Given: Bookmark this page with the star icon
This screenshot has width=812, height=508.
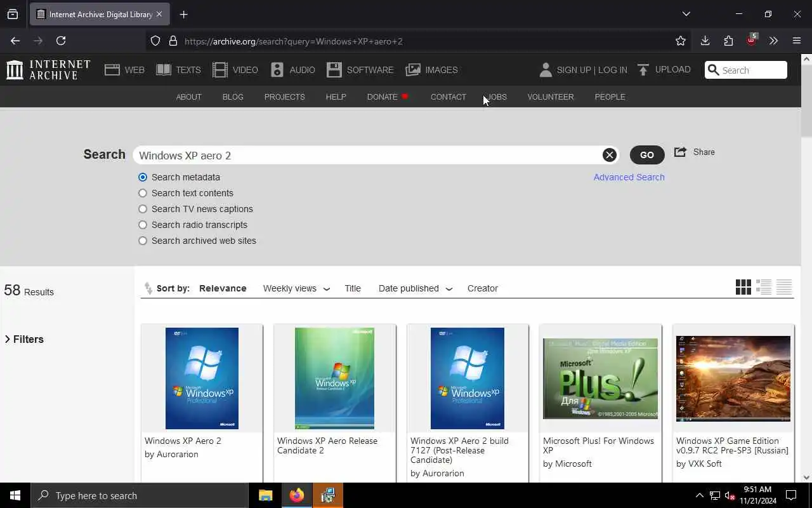Looking at the screenshot, I should pyautogui.click(x=681, y=41).
